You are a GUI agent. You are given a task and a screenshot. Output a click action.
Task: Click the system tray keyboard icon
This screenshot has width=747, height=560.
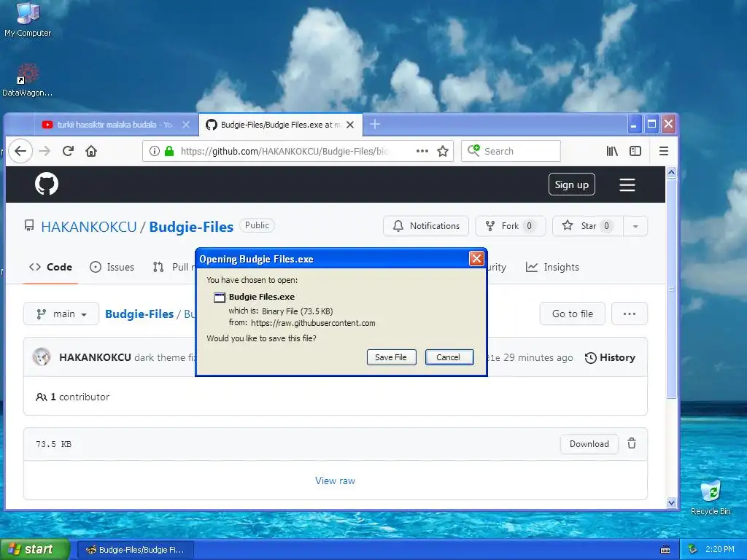click(x=665, y=550)
